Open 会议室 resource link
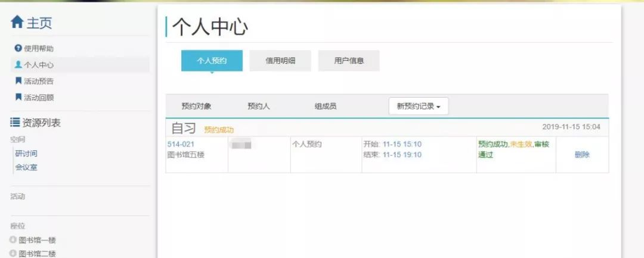 26,167
